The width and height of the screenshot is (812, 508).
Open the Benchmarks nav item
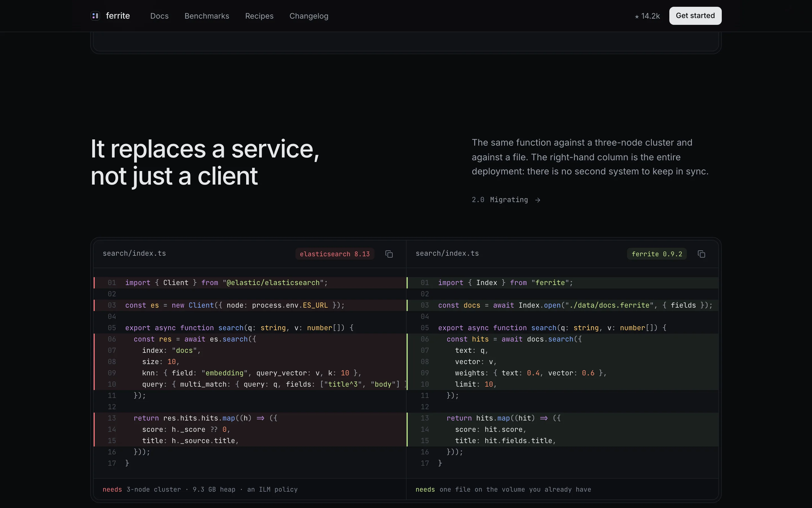(x=207, y=16)
